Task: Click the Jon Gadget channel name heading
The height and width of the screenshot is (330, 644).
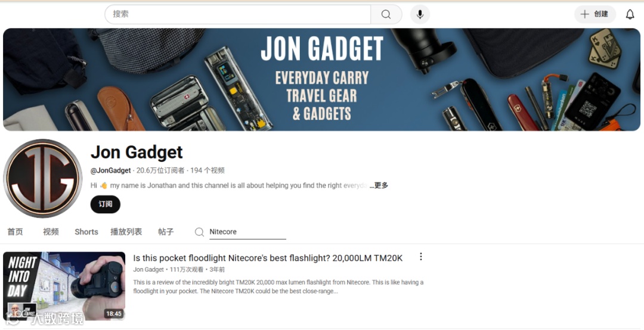Action: [x=137, y=152]
